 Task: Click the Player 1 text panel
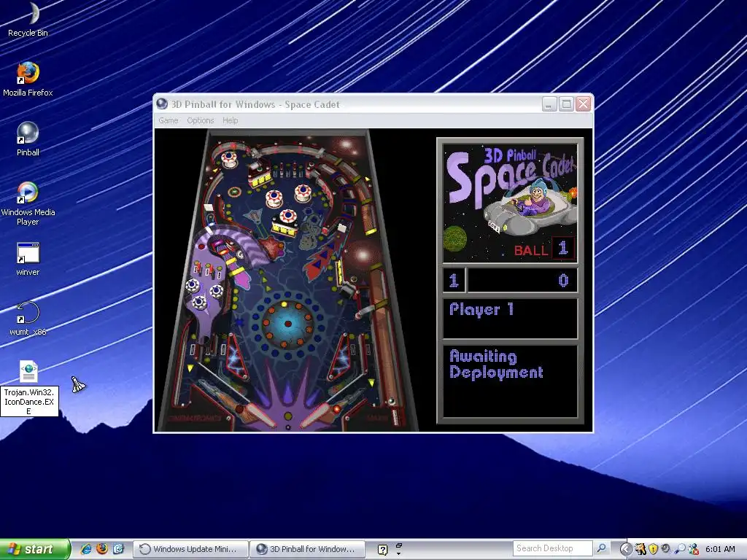point(510,319)
